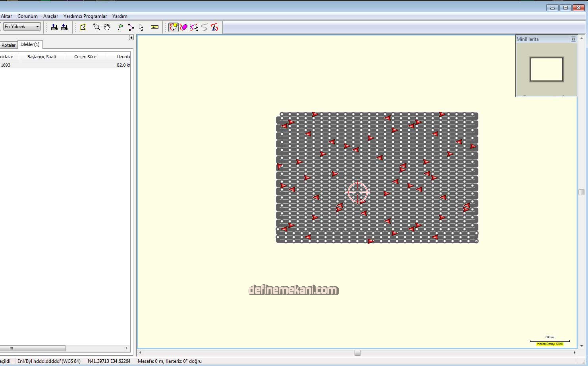Toggle the Track Erase tool
The width and height of the screenshot is (588, 366).
(x=183, y=27)
